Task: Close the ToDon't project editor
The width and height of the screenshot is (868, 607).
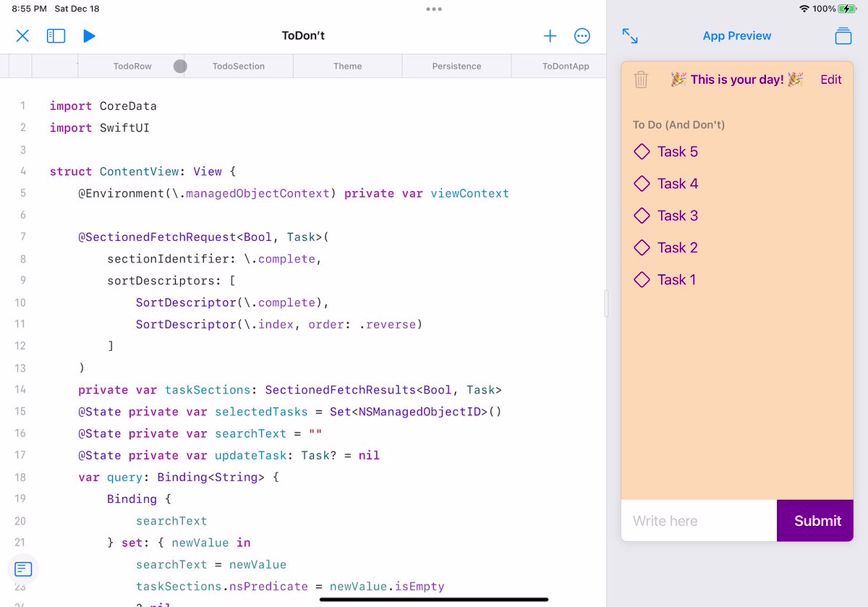Action: point(22,35)
